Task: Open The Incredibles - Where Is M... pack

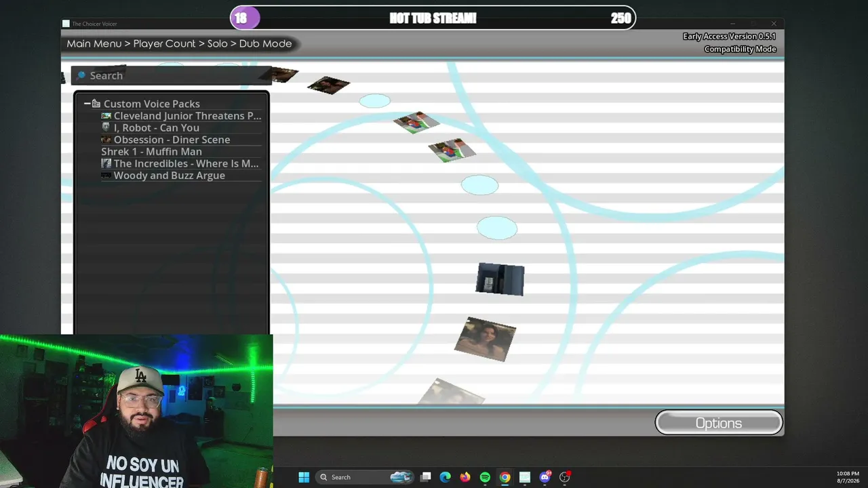Action: point(180,163)
